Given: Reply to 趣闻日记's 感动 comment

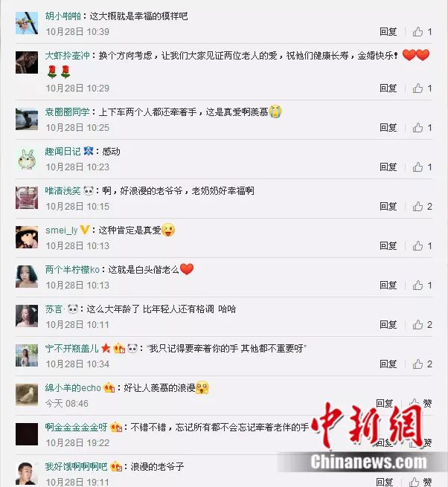Looking at the screenshot, I should tap(388, 167).
